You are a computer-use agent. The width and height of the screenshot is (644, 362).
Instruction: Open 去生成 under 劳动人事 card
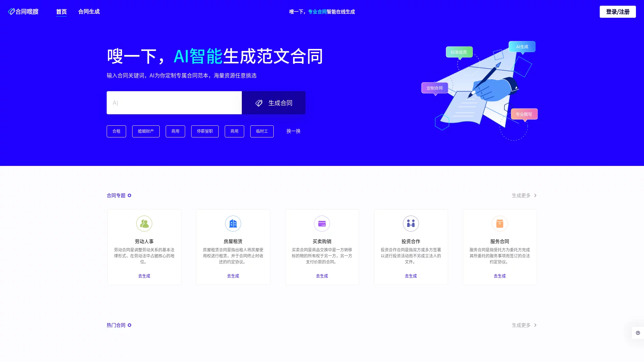point(144,276)
